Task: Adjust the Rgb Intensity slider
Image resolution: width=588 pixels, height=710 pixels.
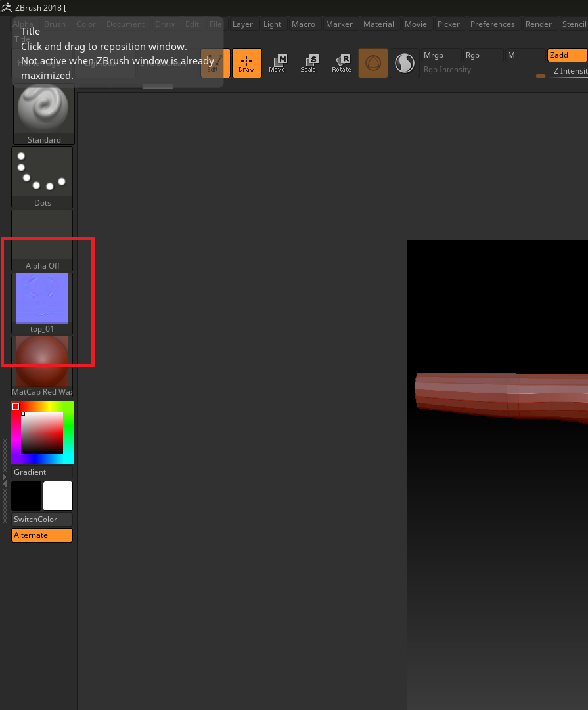Action: point(484,70)
